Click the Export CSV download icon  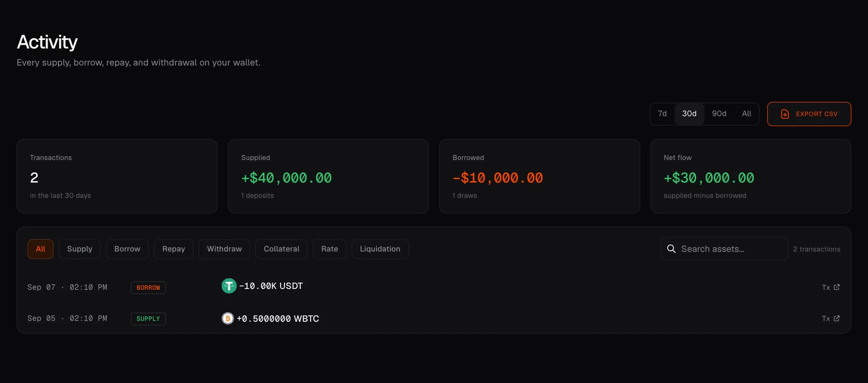click(785, 114)
